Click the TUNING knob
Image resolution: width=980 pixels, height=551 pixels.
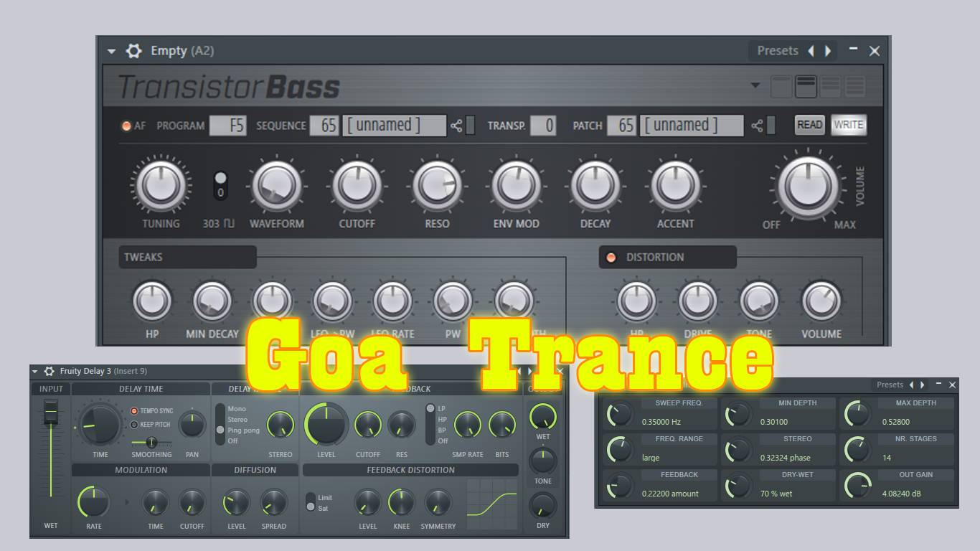pyautogui.click(x=161, y=186)
